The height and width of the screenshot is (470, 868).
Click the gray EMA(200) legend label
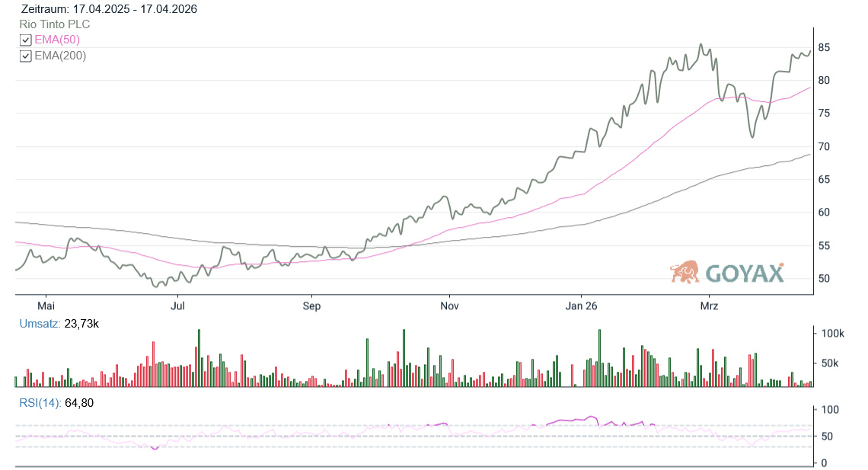coord(60,56)
